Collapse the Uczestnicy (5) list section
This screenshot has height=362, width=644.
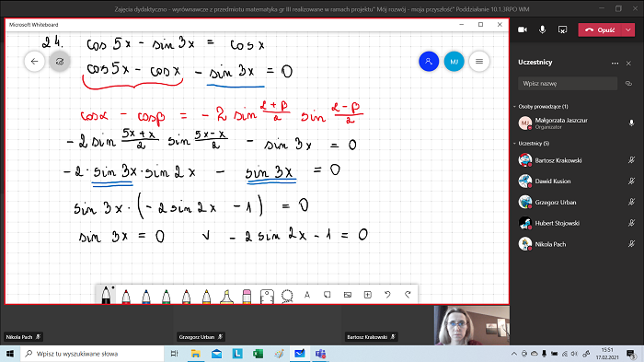pos(514,144)
